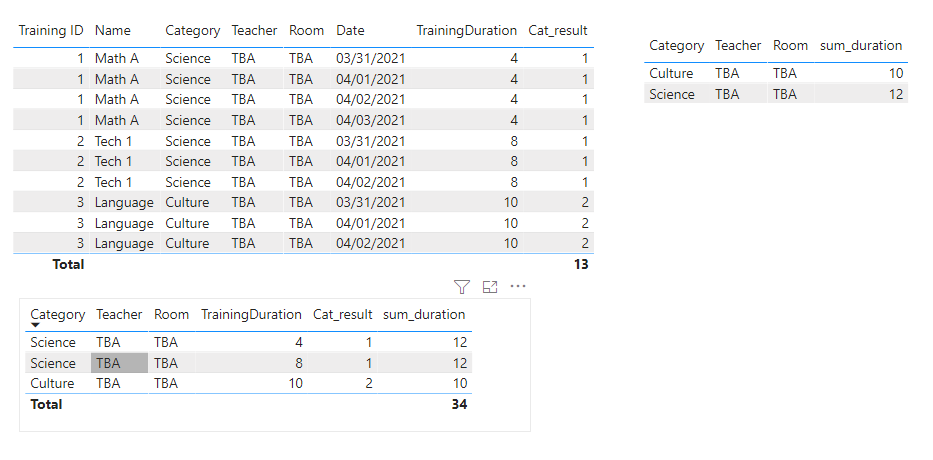The width and height of the screenshot is (933, 460).
Task: Click the TrainingDuration header in the bottom table
Action: 251,314
